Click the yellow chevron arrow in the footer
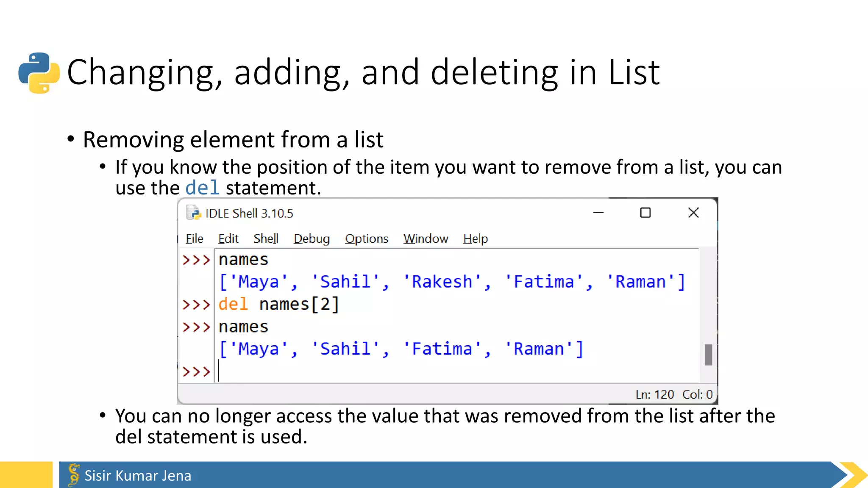This screenshot has width=868, height=488. [853, 475]
